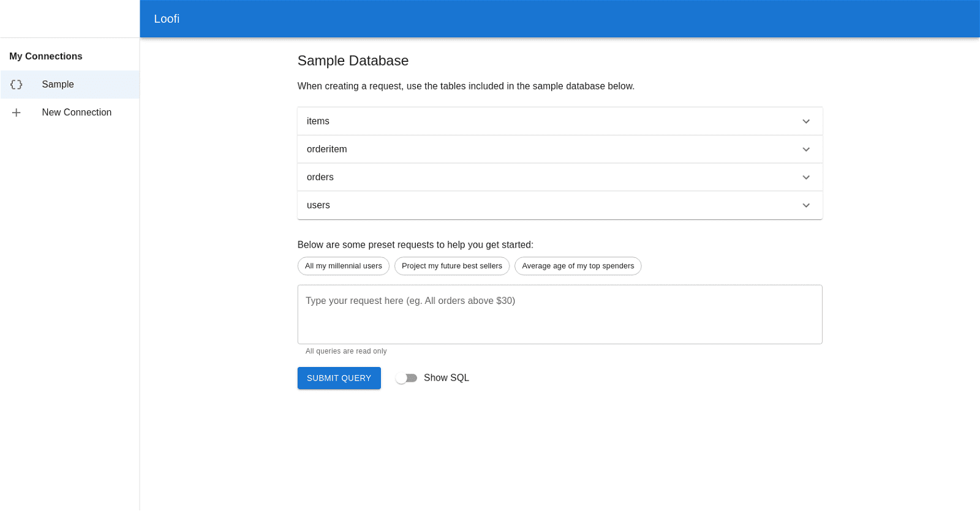
Task: Click the chevron arrow on users row
Action: (806, 206)
